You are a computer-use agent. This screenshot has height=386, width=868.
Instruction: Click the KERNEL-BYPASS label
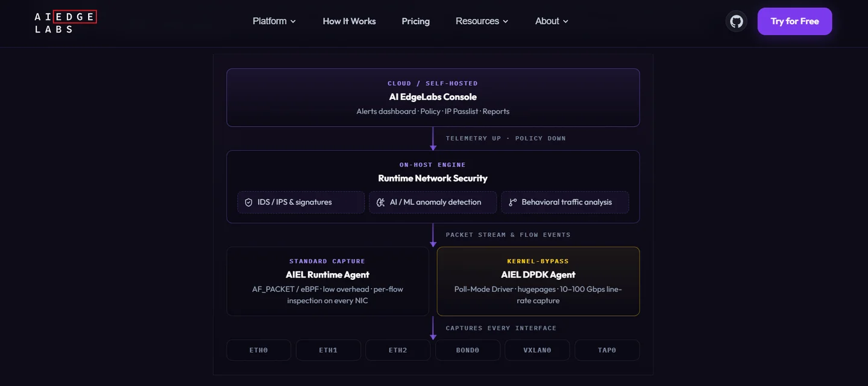tap(538, 262)
